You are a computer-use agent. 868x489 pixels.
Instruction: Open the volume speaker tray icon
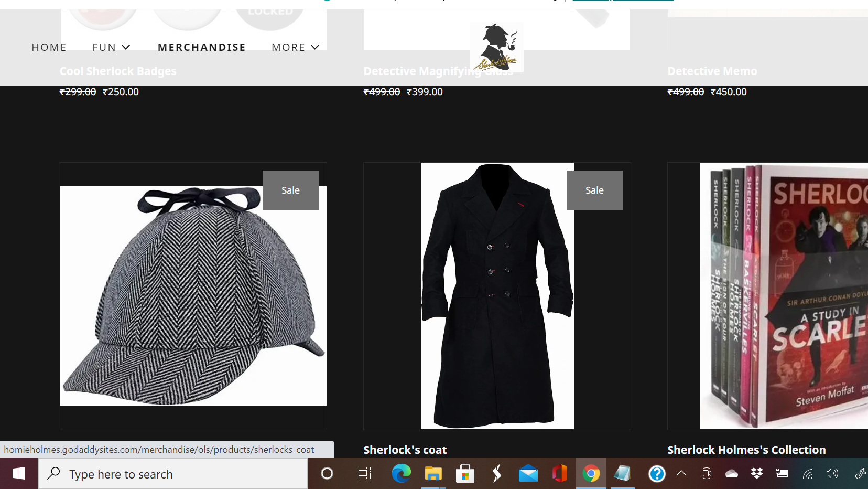click(x=832, y=474)
